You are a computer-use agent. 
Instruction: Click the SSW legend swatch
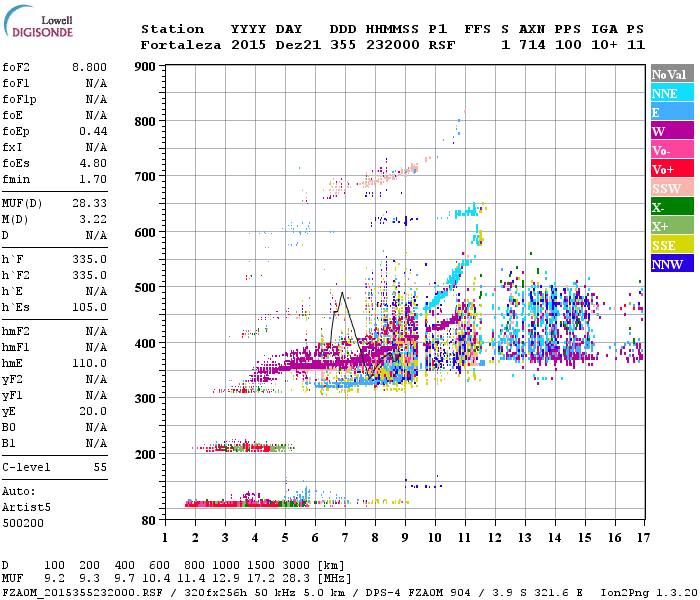(x=672, y=188)
